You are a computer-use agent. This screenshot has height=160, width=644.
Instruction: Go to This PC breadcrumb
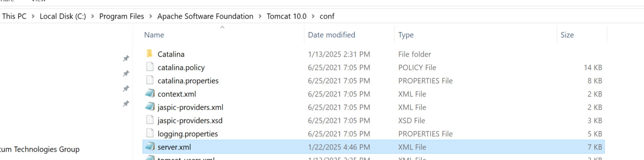point(14,16)
